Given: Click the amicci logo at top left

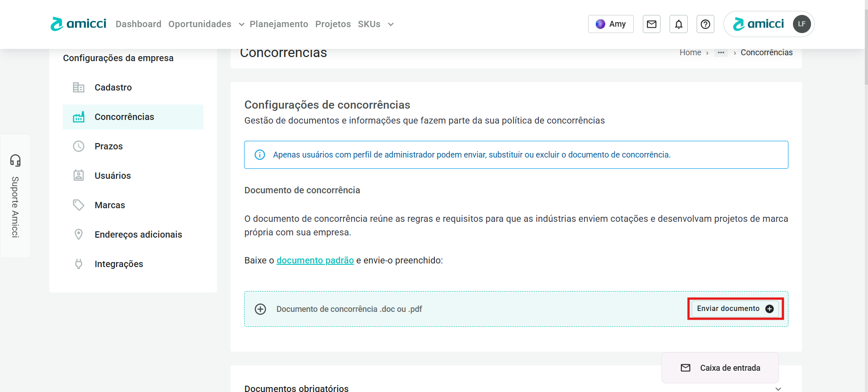Looking at the screenshot, I should point(79,24).
